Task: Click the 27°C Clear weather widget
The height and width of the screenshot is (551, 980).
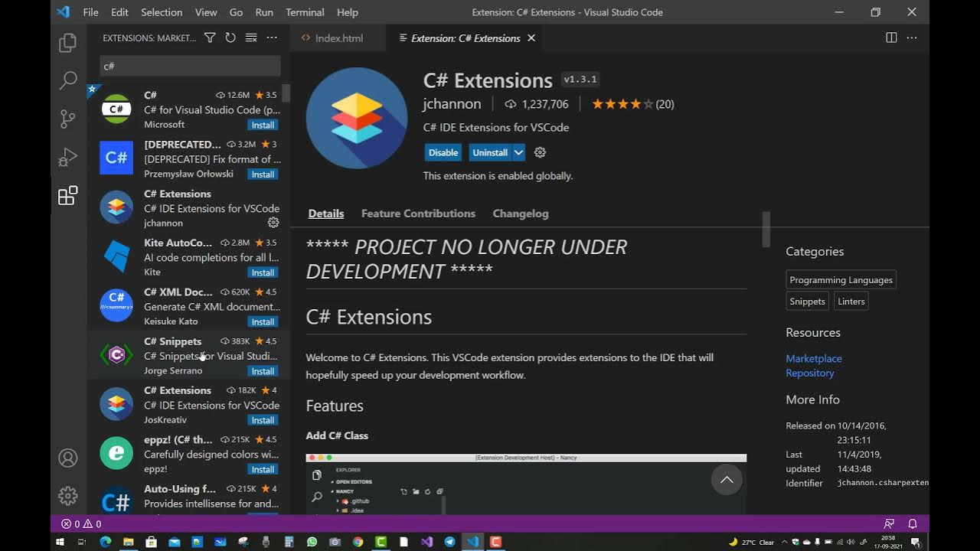Action: [751, 542]
